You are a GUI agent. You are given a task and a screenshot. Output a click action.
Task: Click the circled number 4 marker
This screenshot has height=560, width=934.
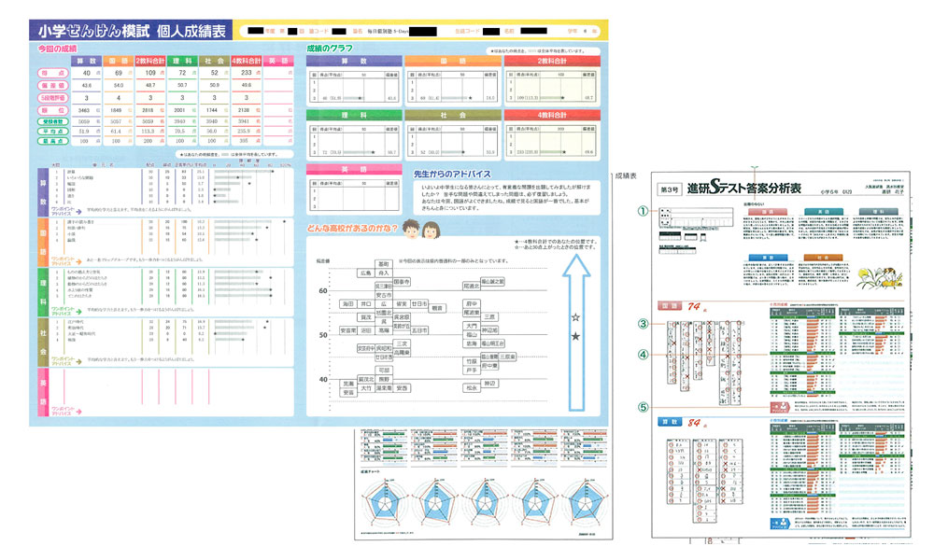point(644,355)
